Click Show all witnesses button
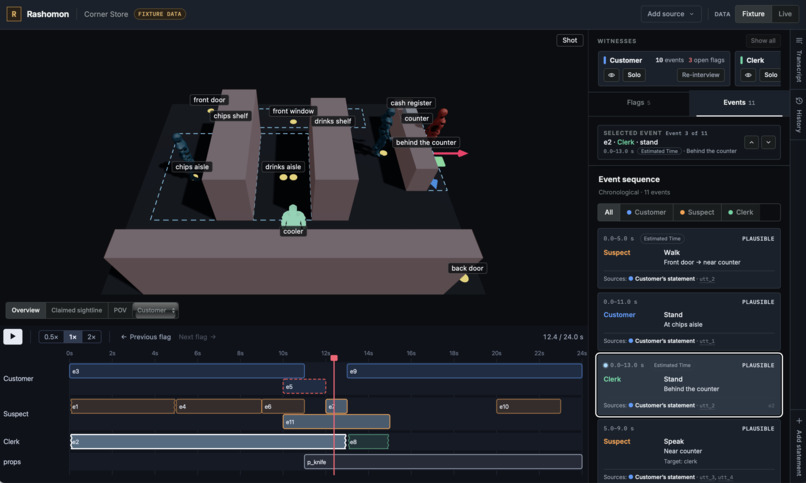The height and width of the screenshot is (483, 806). click(x=763, y=41)
